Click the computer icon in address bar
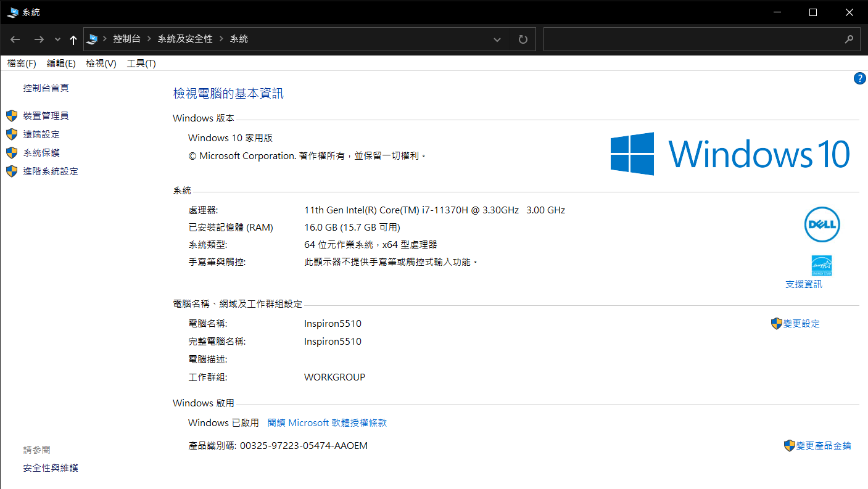 (93, 39)
